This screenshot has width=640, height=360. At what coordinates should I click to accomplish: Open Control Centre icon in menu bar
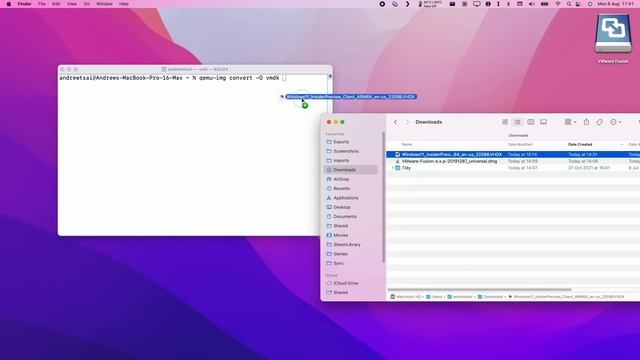pos(578,4)
